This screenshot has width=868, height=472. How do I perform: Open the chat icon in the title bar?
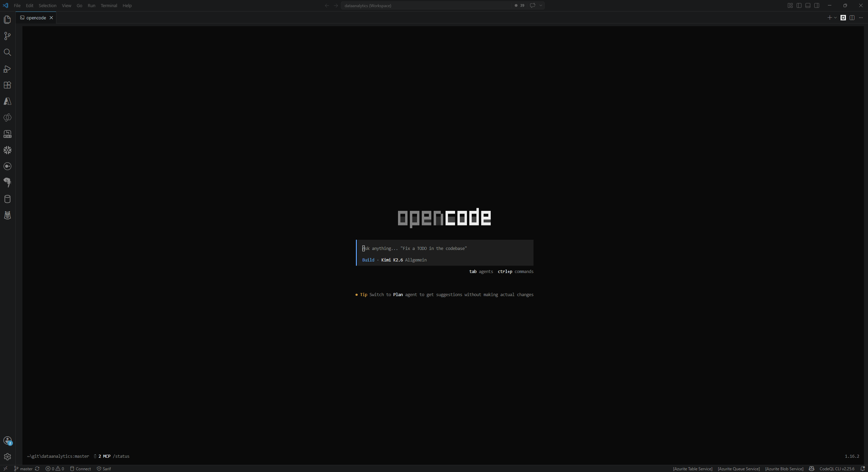(x=532, y=5)
